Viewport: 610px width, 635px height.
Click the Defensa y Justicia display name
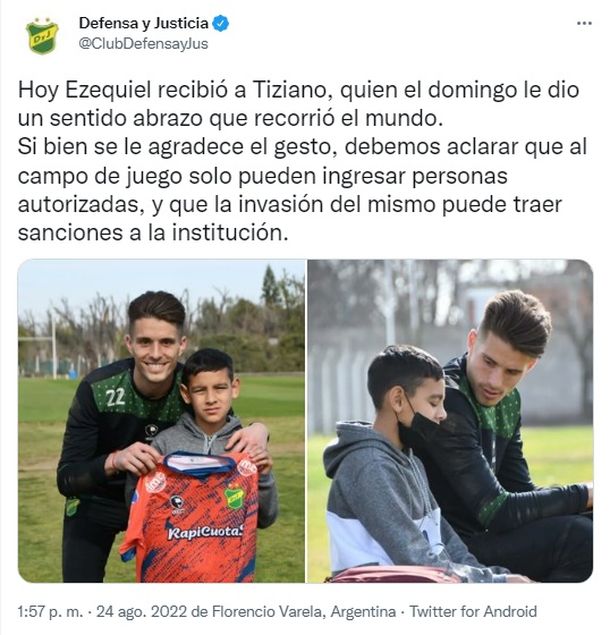pos(143,23)
